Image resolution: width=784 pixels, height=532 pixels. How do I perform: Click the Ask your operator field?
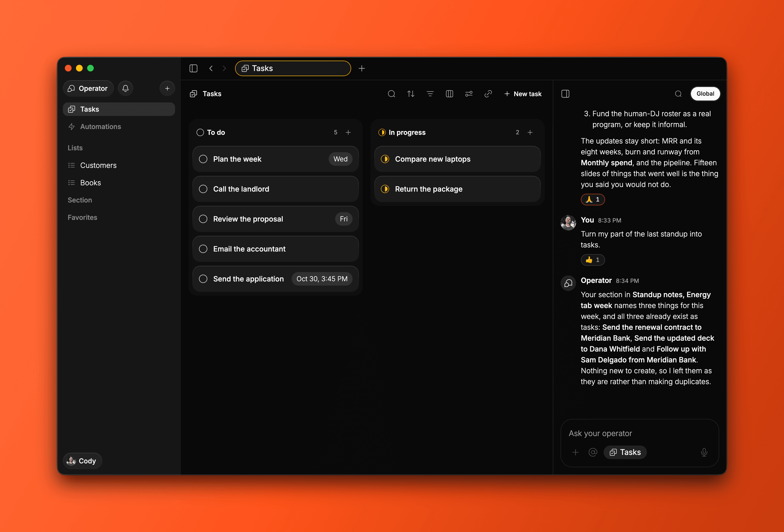(639, 433)
